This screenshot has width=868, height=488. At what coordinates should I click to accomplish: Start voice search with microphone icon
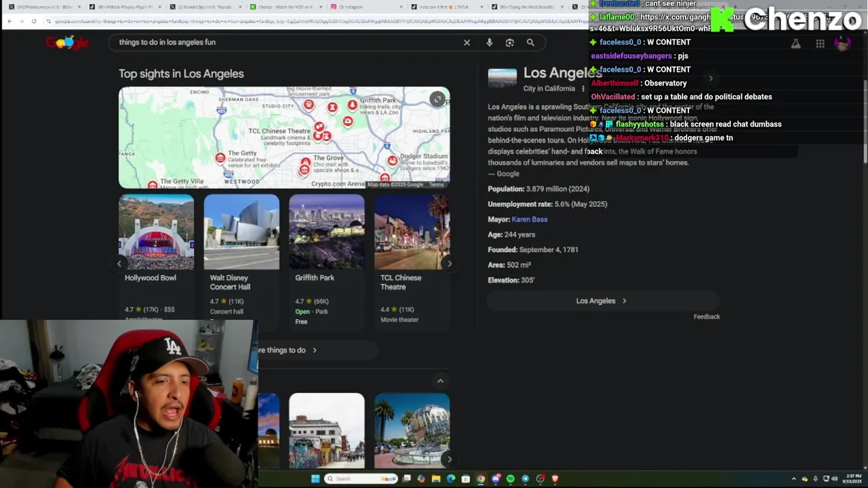click(x=489, y=43)
